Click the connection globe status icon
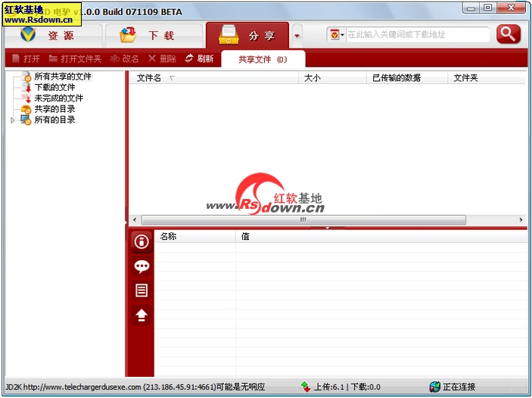532x398 pixels. click(434, 387)
